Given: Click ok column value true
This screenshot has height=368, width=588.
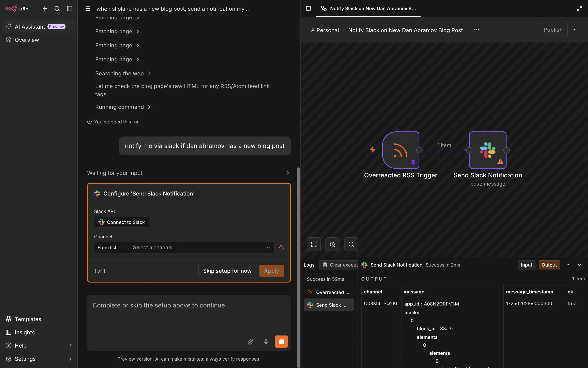Looking at the screenshot, I should click(x=572, y=304).
